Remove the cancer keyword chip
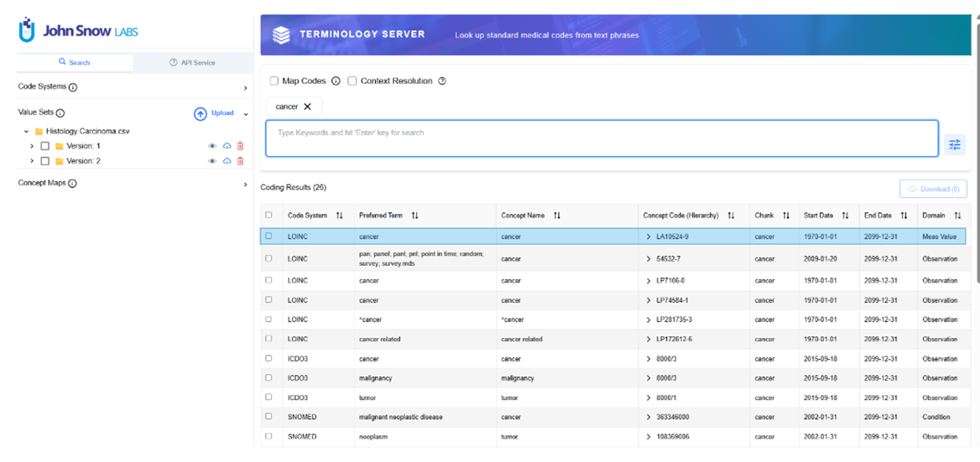The width and height of the screenshot is (980, 462). 307,106
